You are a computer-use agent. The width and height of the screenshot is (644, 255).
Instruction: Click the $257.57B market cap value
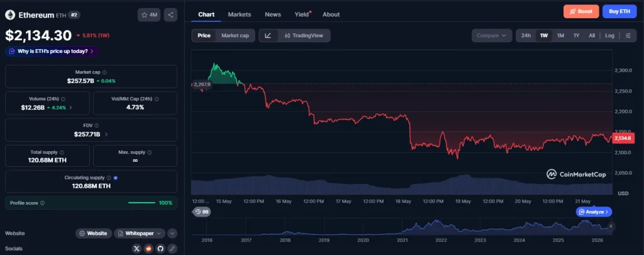tap(80, 81)
